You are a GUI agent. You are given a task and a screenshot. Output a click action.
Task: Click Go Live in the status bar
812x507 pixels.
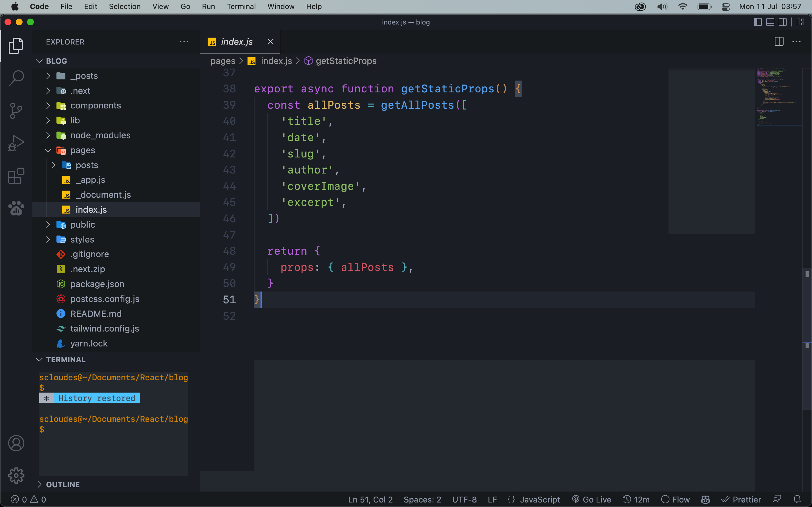(592, 499)
